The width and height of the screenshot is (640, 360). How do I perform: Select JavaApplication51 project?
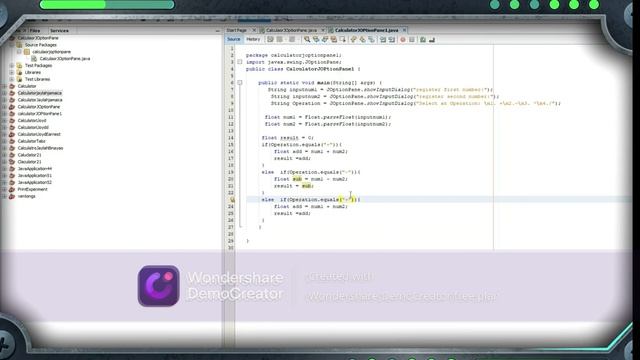pyautogui.click(x=35, y=176)
